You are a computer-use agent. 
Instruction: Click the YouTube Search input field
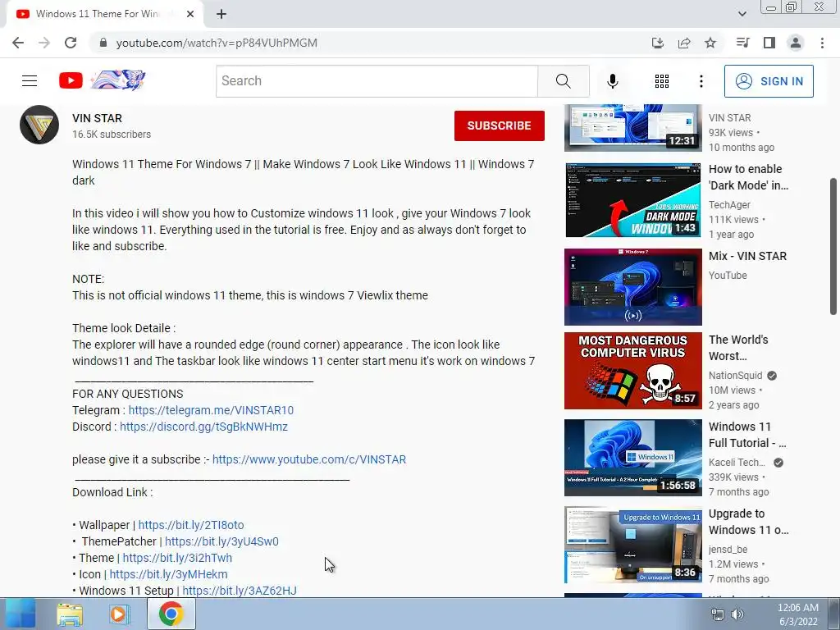tap(377, 81)
